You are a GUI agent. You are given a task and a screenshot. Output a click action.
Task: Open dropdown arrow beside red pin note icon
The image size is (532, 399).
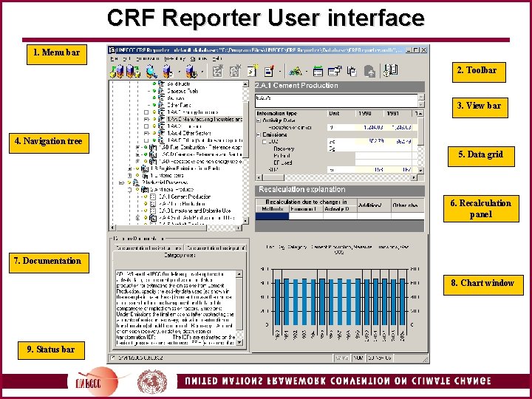click(280, 72)
